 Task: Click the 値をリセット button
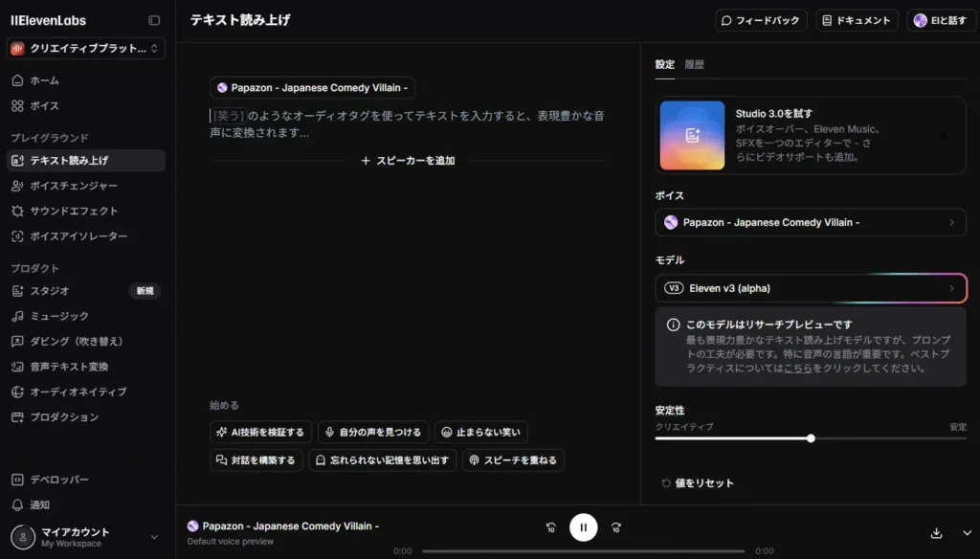click(697, 483)
